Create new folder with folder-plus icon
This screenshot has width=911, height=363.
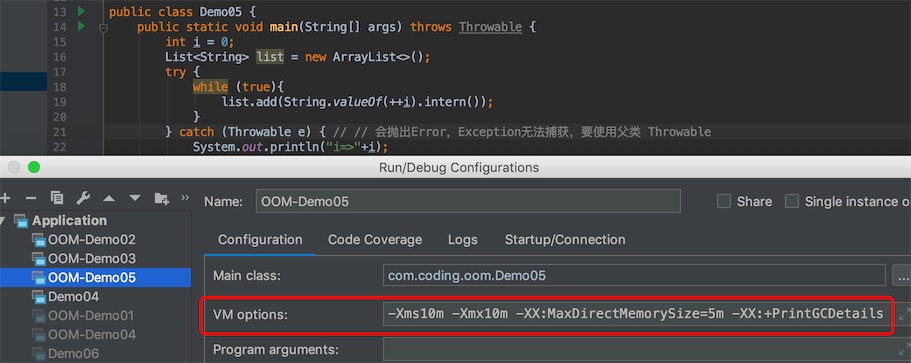(162, 198)
